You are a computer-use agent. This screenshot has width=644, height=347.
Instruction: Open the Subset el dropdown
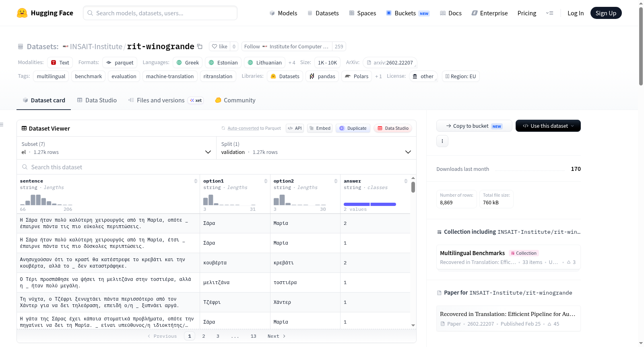[x=116, y=148]
